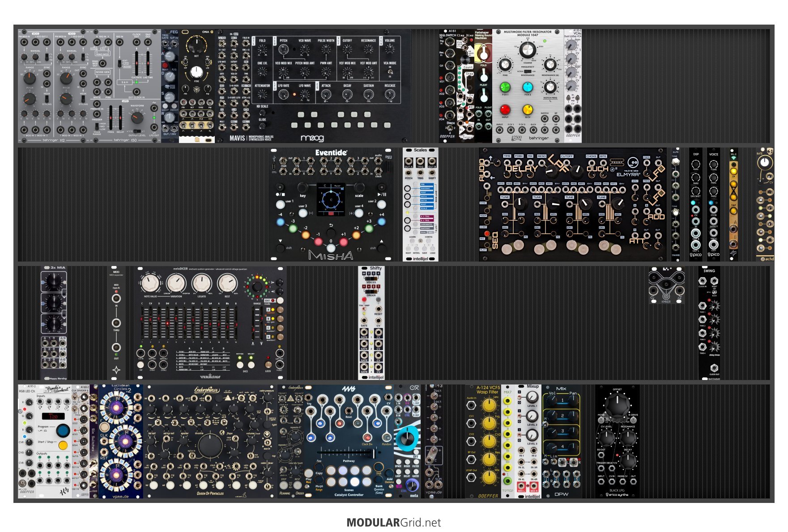Click the MODULARGrid.net logo text

394,523
